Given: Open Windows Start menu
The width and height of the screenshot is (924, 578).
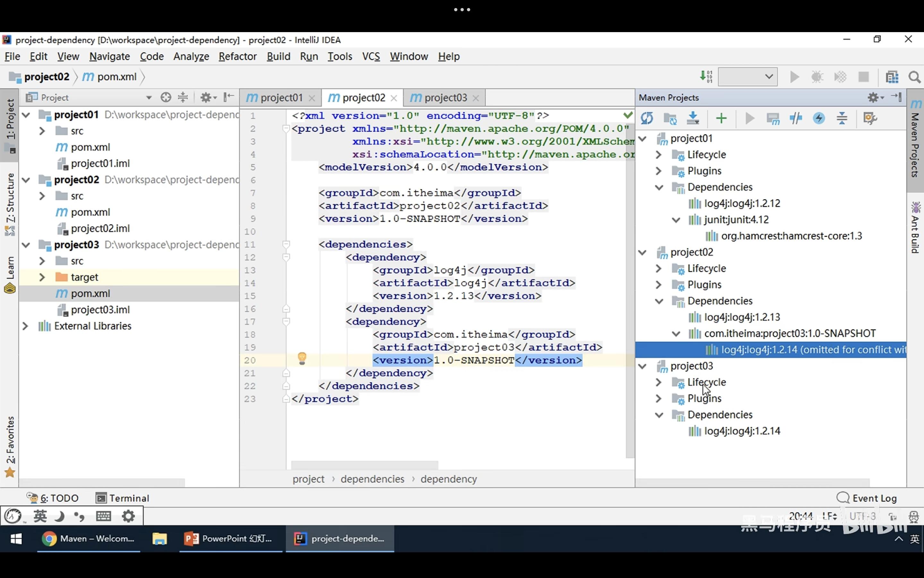Looking at the screenshot, I should click(x=16, y=539).
